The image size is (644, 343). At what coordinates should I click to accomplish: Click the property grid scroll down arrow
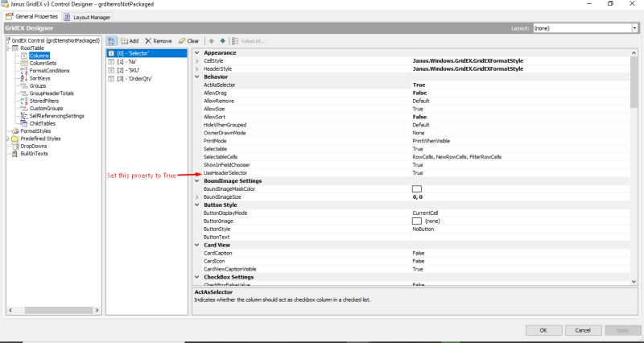[634, 281]
